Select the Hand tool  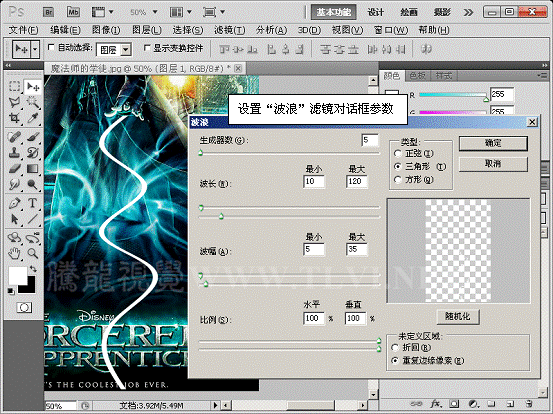14,253
